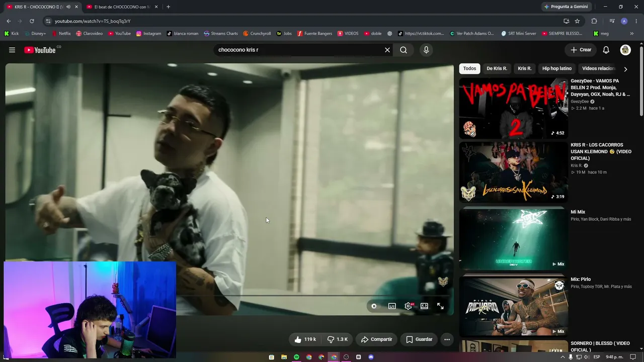Run search with the magnifier button
Viewport: 644px width, 362px height.
[x=404, y=50]
